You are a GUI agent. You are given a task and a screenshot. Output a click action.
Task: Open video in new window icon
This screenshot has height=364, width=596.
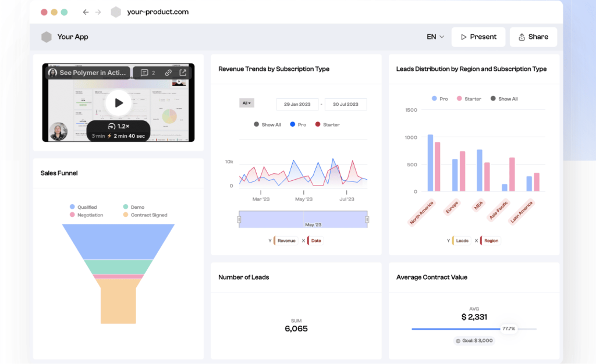pos(183,73)
